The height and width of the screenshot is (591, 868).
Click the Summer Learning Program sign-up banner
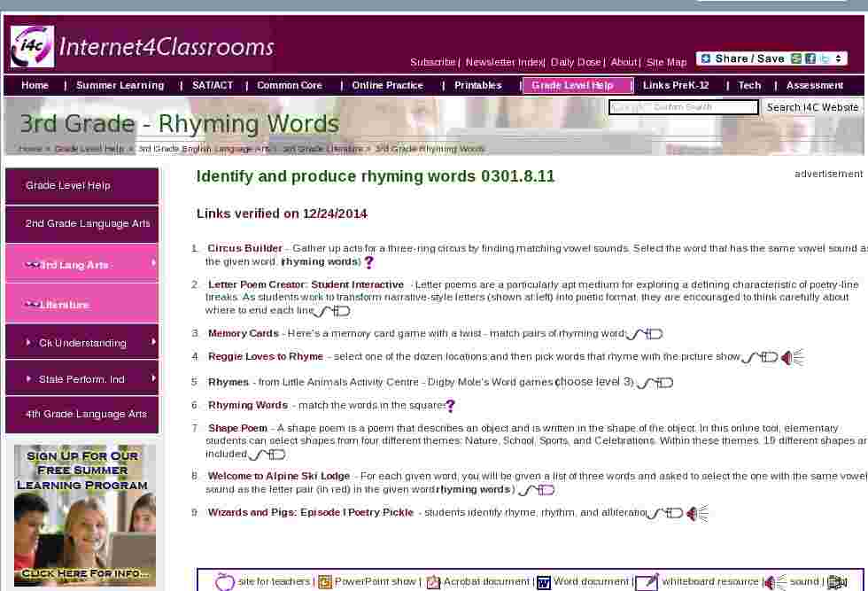pos(85,515)
